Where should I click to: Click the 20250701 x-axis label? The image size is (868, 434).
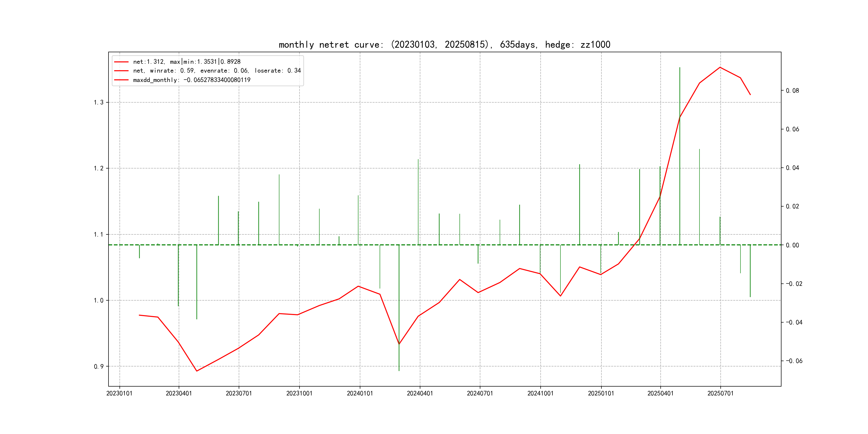720,393
